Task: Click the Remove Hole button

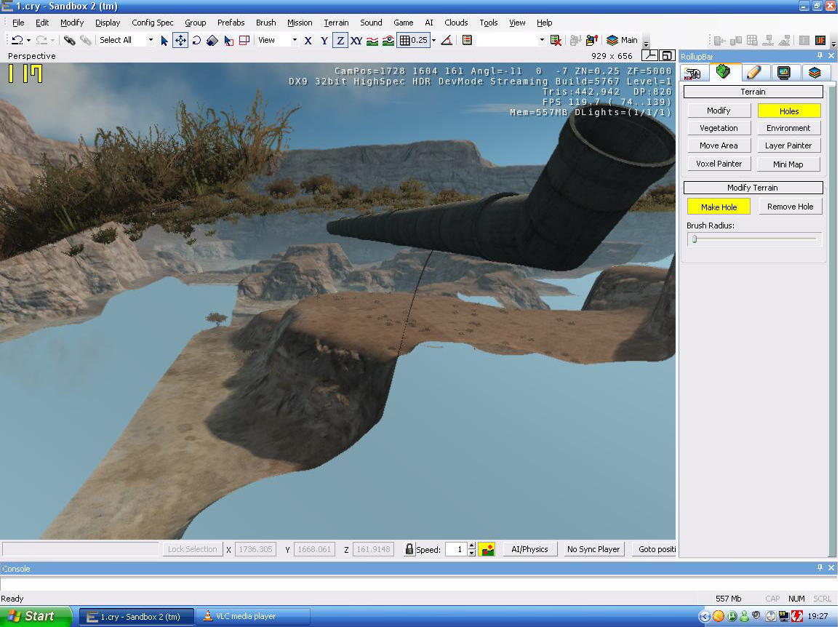Action: (790, 207)
